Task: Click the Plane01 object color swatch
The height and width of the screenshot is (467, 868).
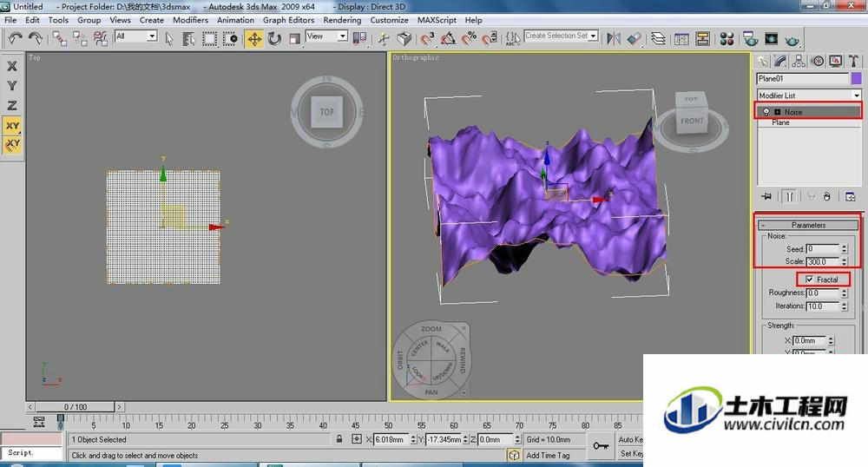Action: coord(857,79)
